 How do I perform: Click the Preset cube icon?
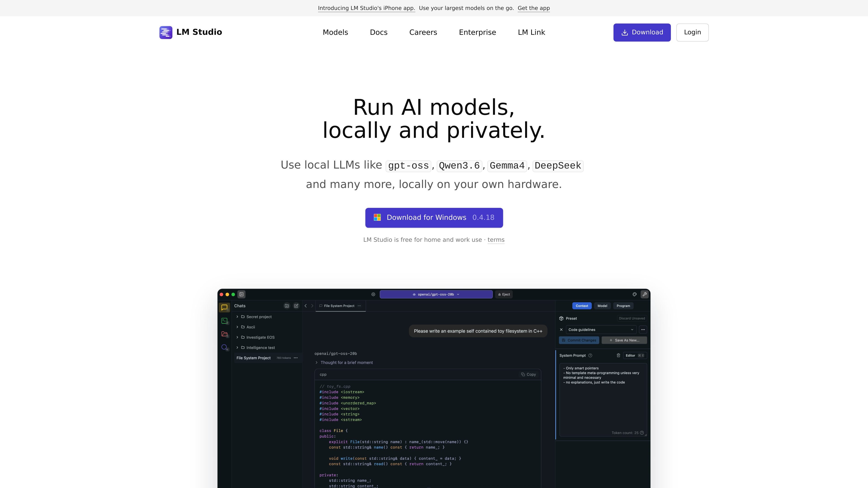(561, 318)
